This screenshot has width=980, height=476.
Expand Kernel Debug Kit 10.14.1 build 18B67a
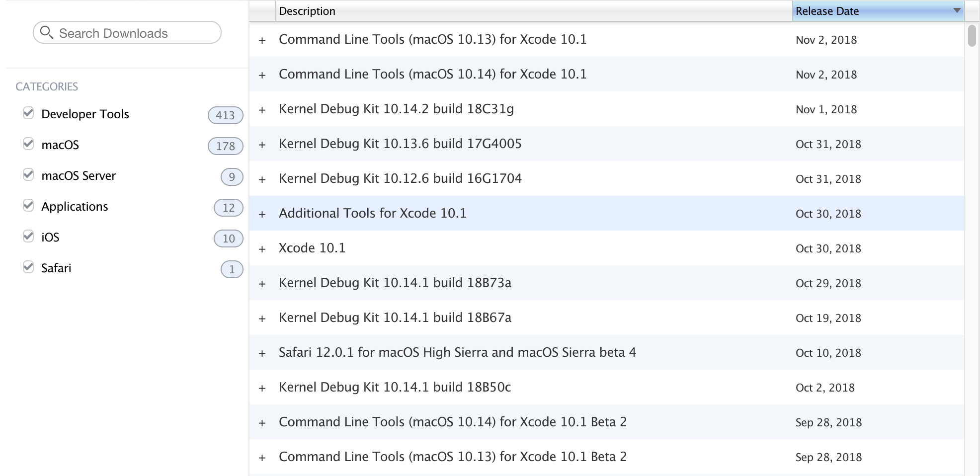(x=262, y=318)
